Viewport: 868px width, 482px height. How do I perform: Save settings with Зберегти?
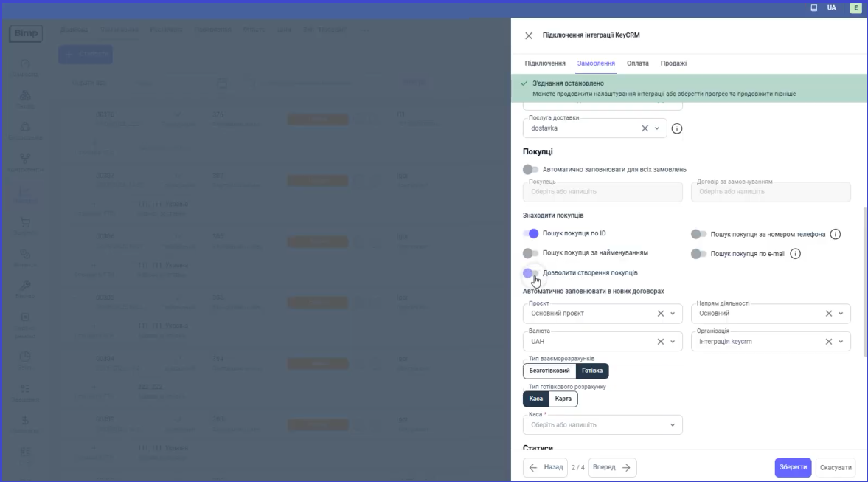click(793, 467)
